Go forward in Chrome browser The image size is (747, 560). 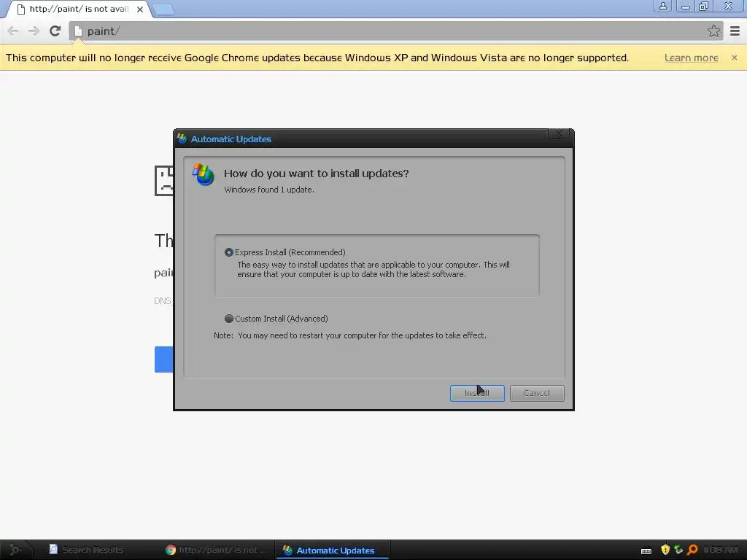pyautogui.click(x=34, y=31)
